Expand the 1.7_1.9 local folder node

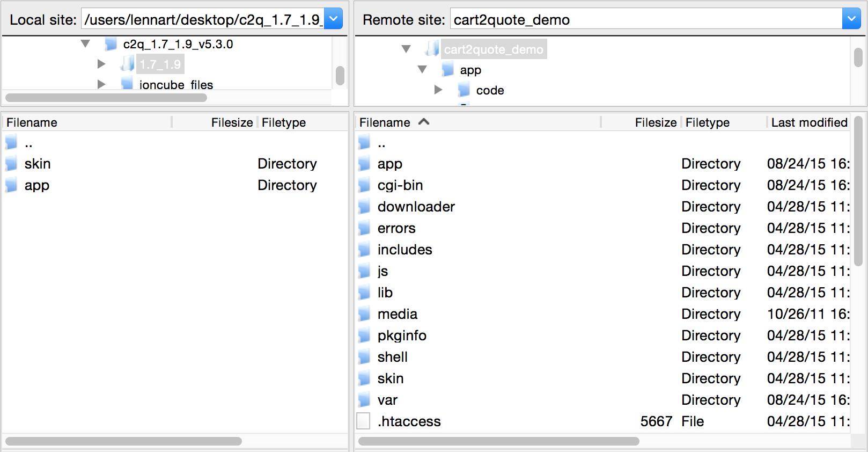coord(101,64)
